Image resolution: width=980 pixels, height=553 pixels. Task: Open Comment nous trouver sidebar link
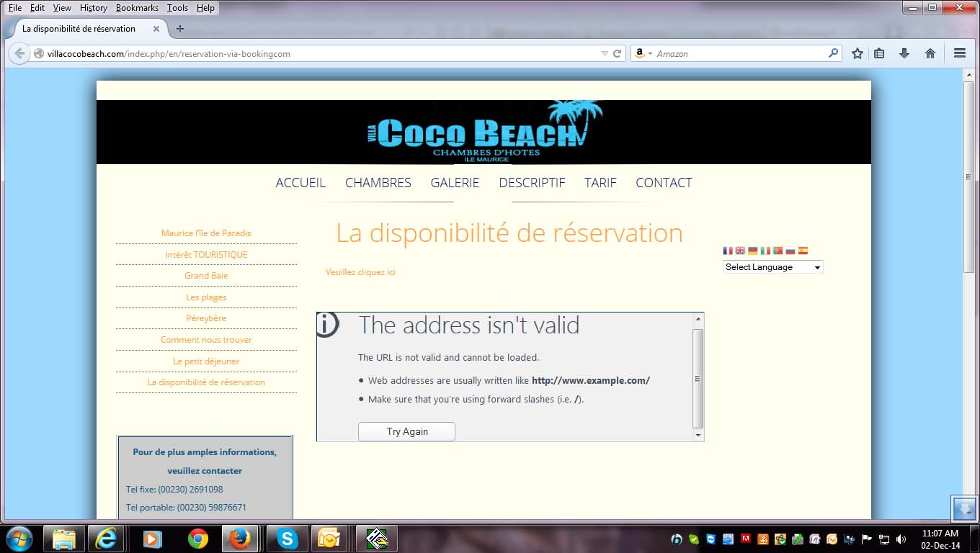[206, 340]
